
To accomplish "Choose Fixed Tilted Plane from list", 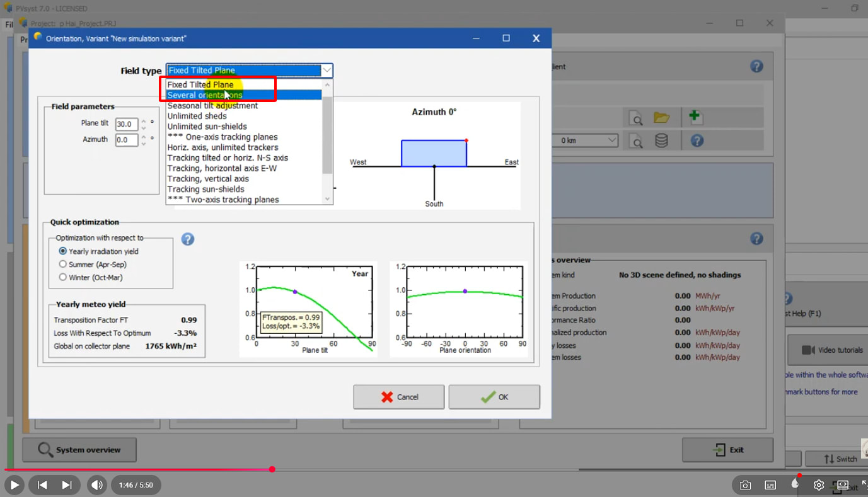I will pos(244,84).
